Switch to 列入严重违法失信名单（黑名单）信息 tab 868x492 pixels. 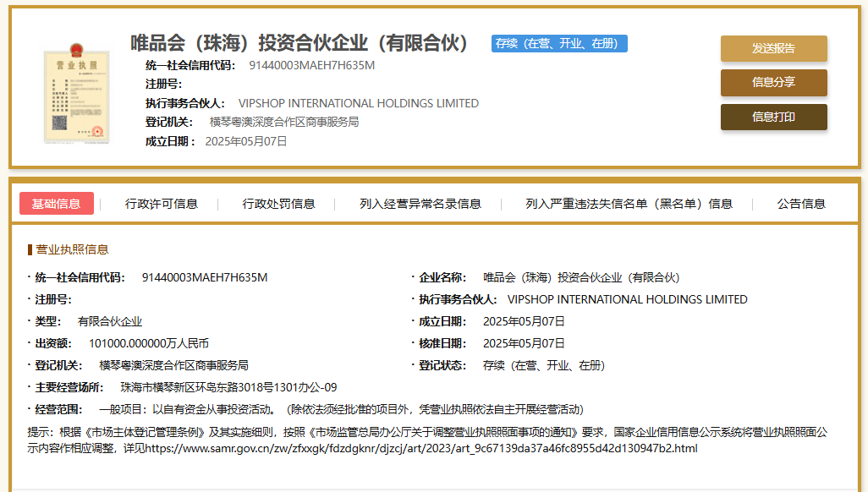tap(629, 205)
